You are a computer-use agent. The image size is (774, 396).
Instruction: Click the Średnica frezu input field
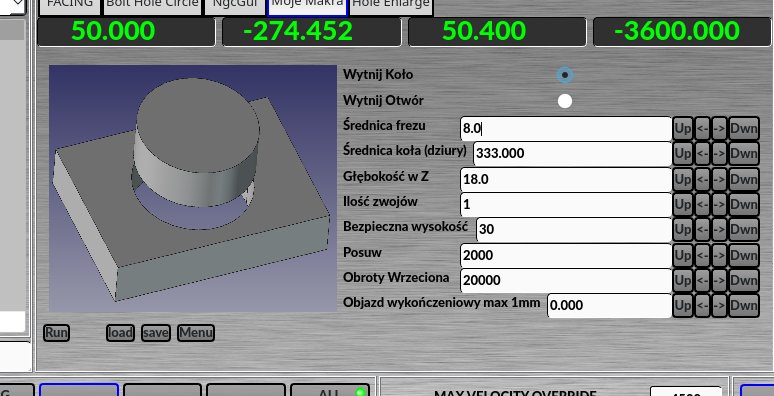pos(566,129)
